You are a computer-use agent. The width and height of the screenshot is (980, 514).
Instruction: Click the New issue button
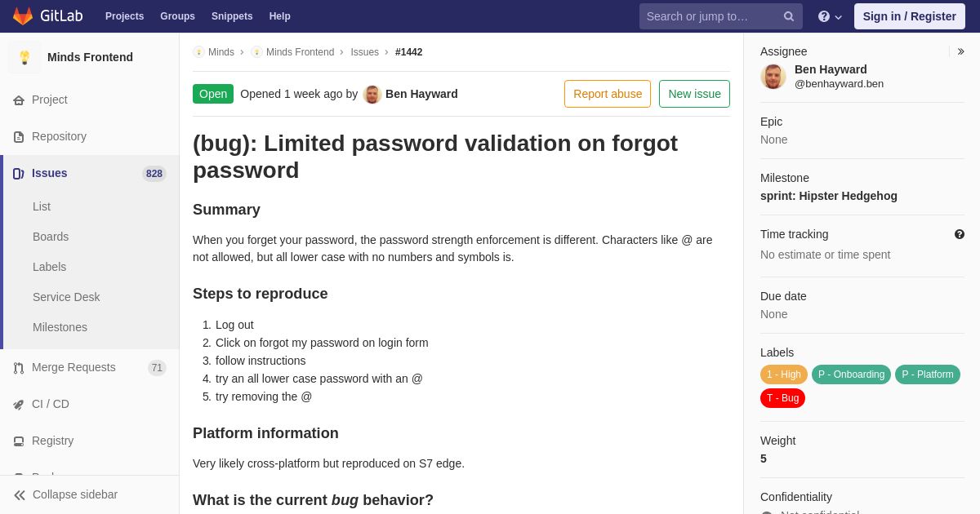(694, 94)
